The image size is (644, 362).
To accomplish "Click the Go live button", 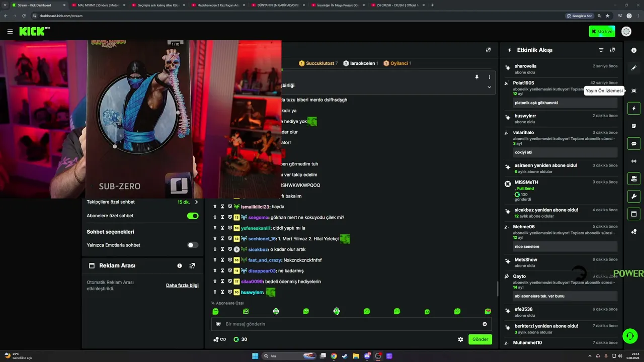I will click(602, 32).
